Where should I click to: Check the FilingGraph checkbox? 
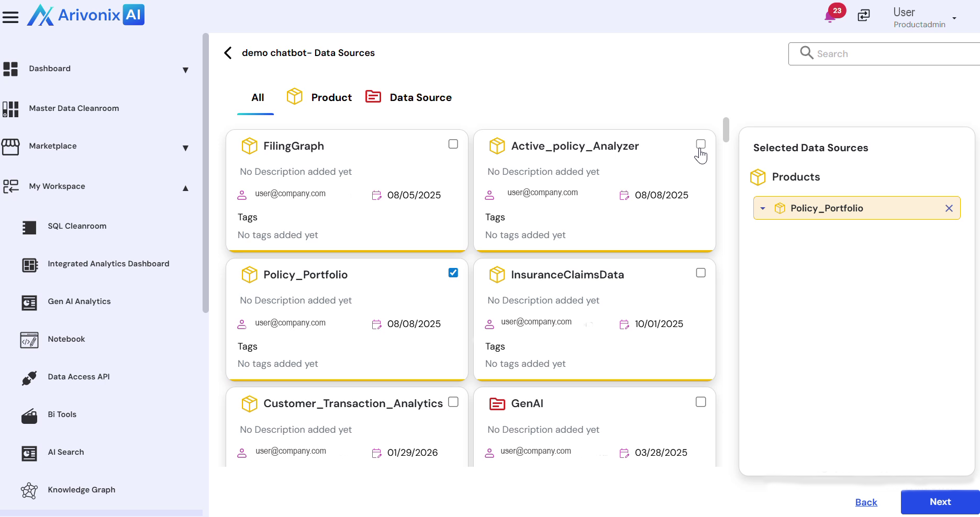coord(453,144)
